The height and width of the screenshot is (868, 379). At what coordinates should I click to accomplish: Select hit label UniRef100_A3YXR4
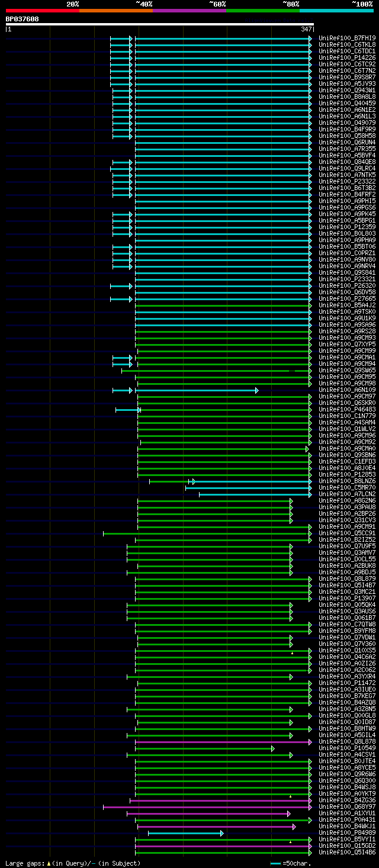347,676
